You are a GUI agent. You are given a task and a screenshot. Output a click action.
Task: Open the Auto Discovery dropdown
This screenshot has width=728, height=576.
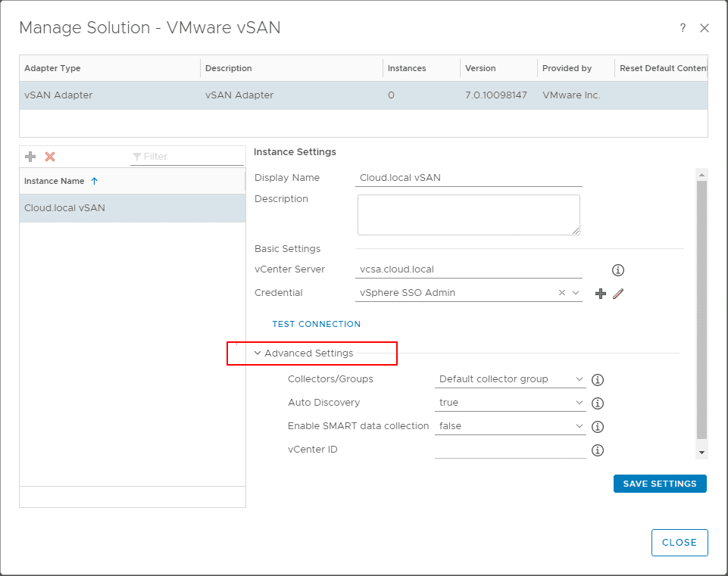click(580, 403)
